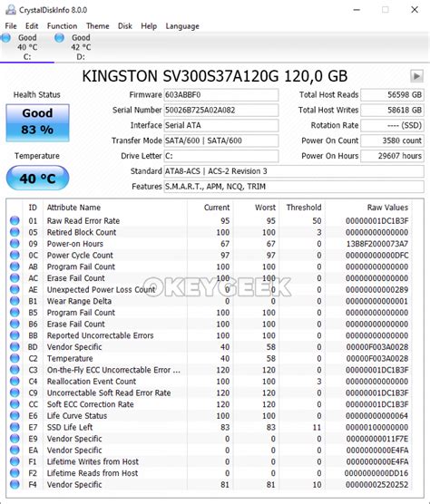
Task: Select the D: drive tab
Action: pos(81,47)
